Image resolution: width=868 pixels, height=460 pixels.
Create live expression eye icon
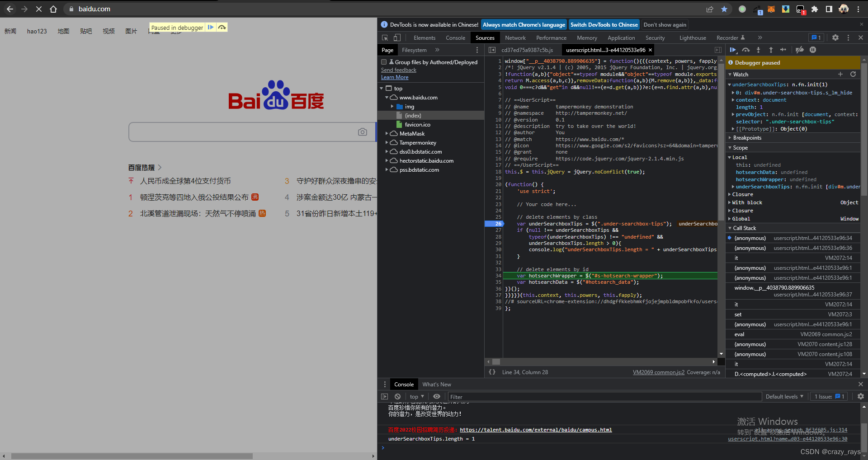pos(437,397)
